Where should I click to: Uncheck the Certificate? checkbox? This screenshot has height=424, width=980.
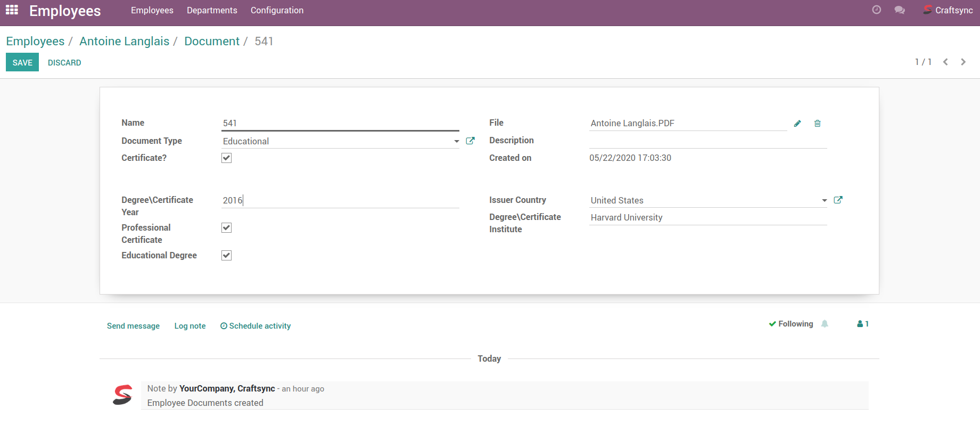point(227,158)
